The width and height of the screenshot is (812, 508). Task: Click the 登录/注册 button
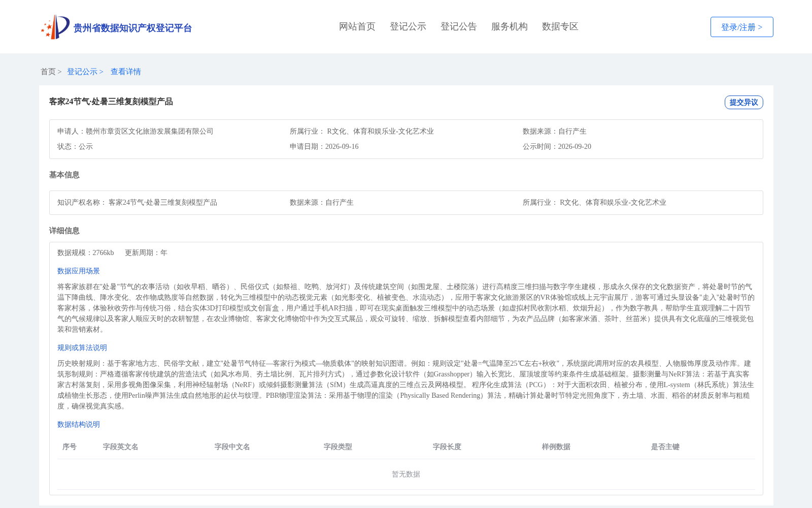(741, 27)
